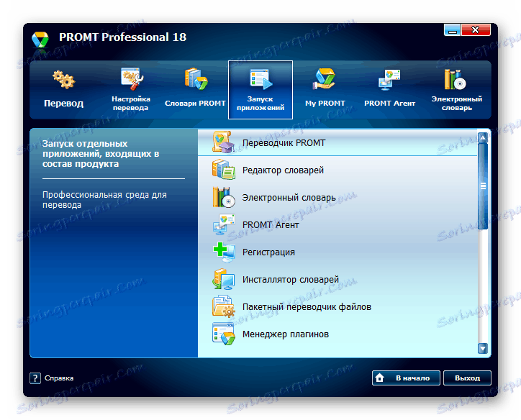521x420 pixels.
Task: Open the Словари PROMT tab label
Action: click(x=195, y=104)
